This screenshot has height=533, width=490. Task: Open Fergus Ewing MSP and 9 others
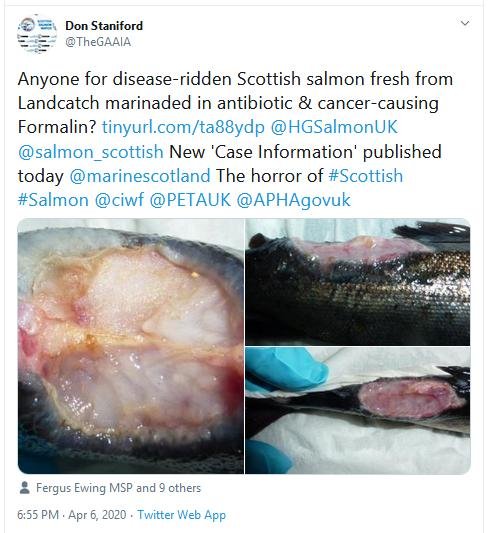coord(119,488)
